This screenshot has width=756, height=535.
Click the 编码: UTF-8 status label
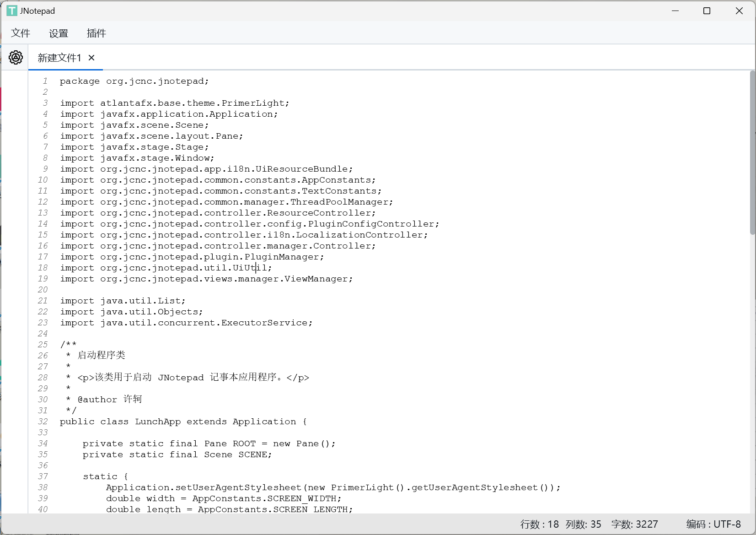[713, 524]
